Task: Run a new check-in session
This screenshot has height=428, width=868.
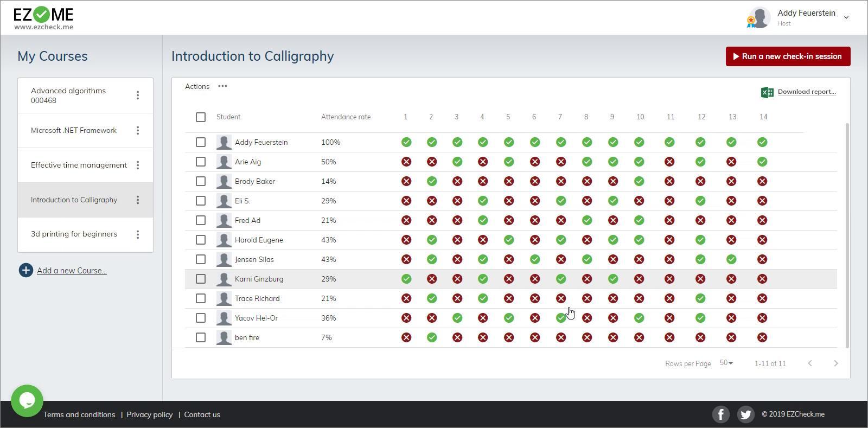Action: (x=788, y=56)
